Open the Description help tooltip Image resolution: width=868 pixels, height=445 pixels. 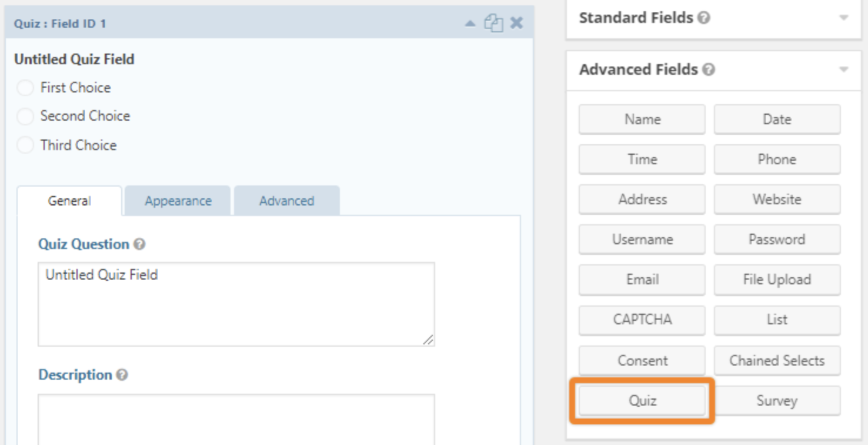click(x=122, y=374)
